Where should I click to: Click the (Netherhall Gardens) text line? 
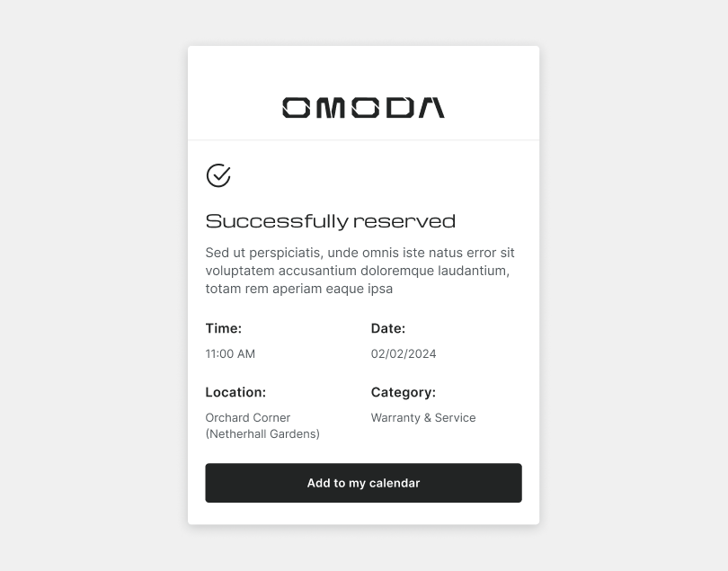point(262,433)
